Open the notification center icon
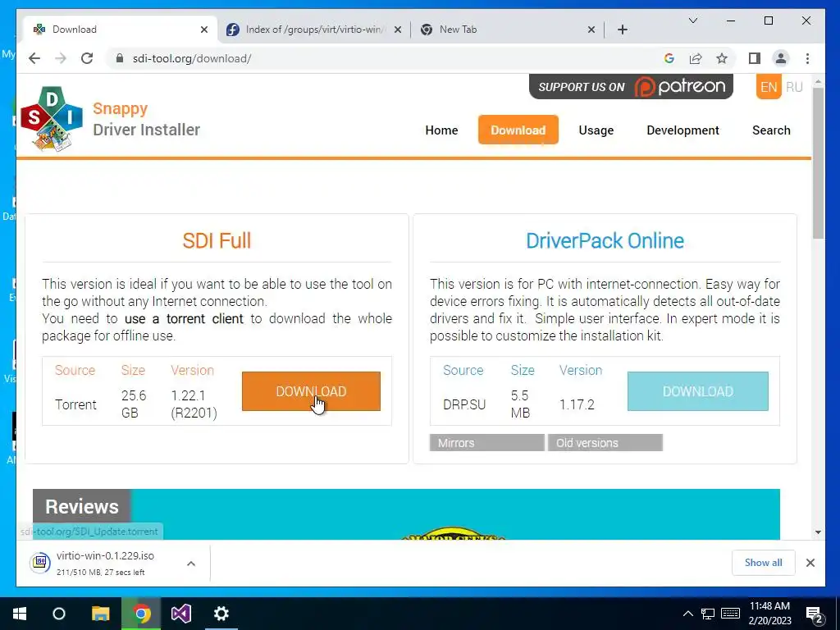 click(815, 615)
